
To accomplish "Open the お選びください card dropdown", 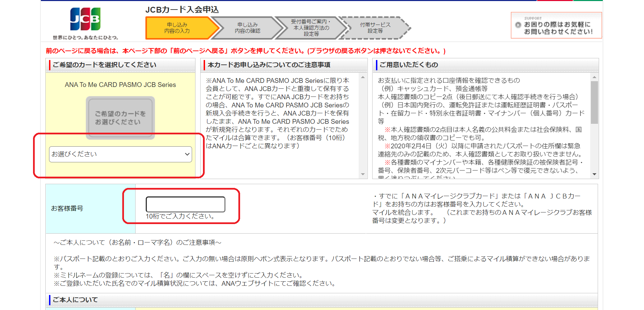I will (x=121, y=154).
